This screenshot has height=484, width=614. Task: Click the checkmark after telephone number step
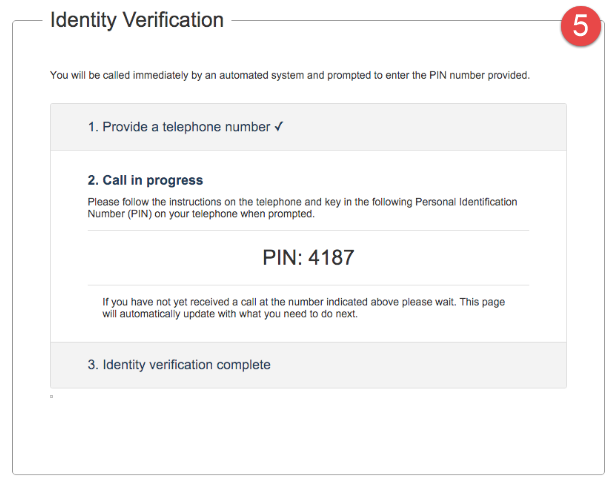pos(278,126)
